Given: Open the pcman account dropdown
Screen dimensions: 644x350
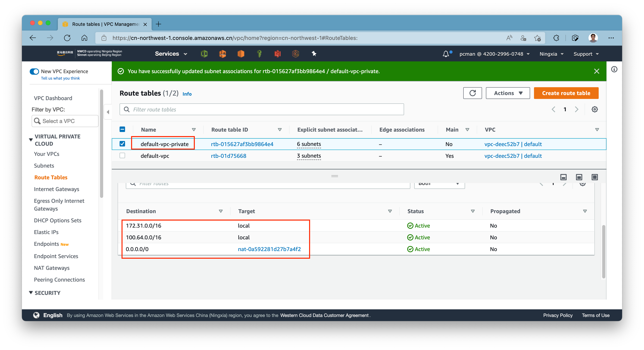Looking at the screenshot, I should click(x=494, y=54).
